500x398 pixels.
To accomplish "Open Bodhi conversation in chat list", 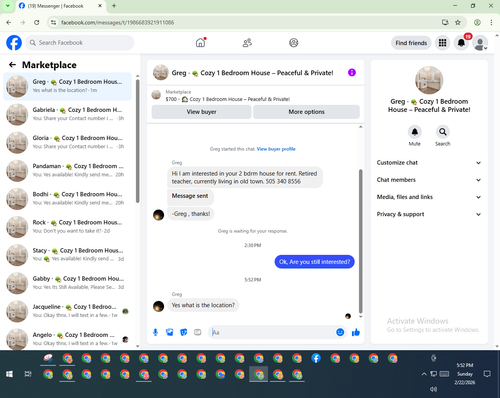I will click(x=67, y=198).
